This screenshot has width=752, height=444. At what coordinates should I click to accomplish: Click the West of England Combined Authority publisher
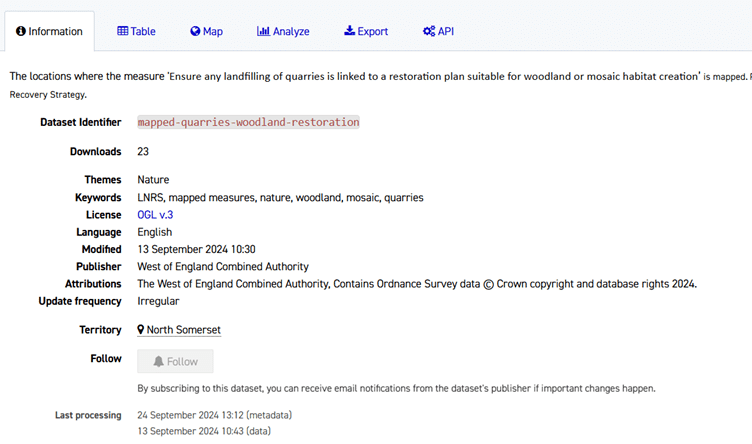click(223, 267)
